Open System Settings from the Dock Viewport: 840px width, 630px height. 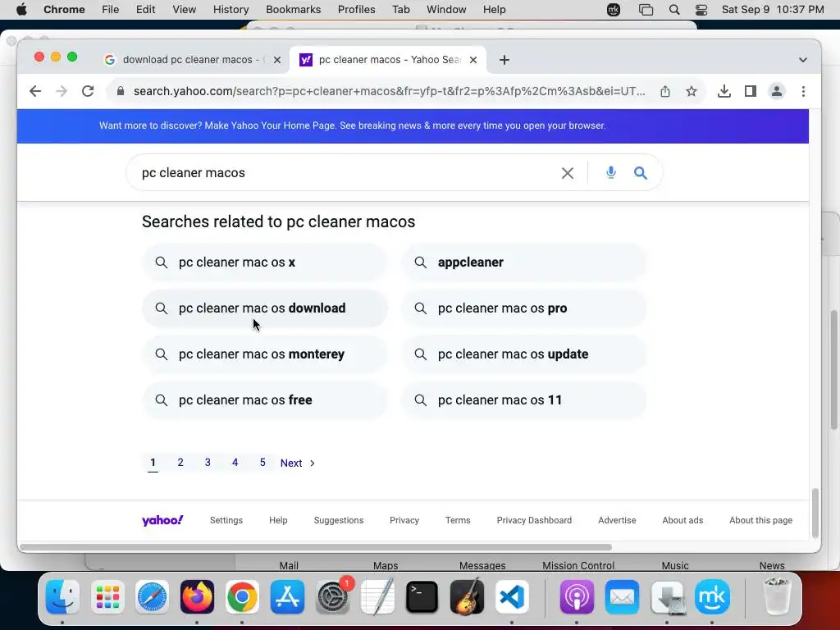[333, 596]
